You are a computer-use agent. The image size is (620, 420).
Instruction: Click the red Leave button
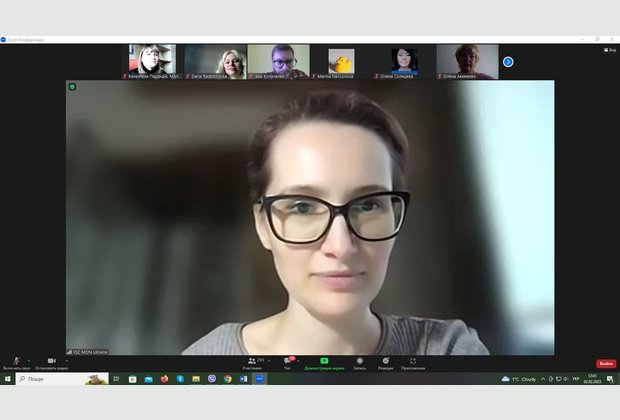(606, 363)
